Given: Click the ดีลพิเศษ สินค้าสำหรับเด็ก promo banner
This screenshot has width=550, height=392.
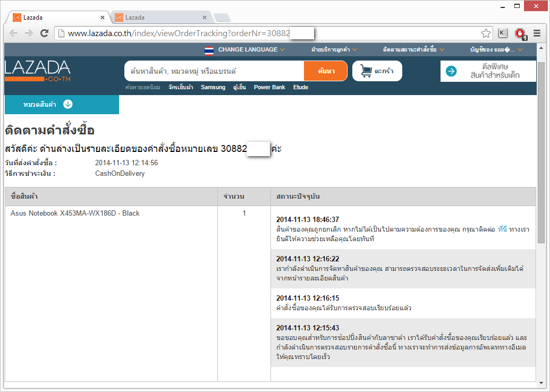Looking at the screenshot, I should (x=488, y=71).
